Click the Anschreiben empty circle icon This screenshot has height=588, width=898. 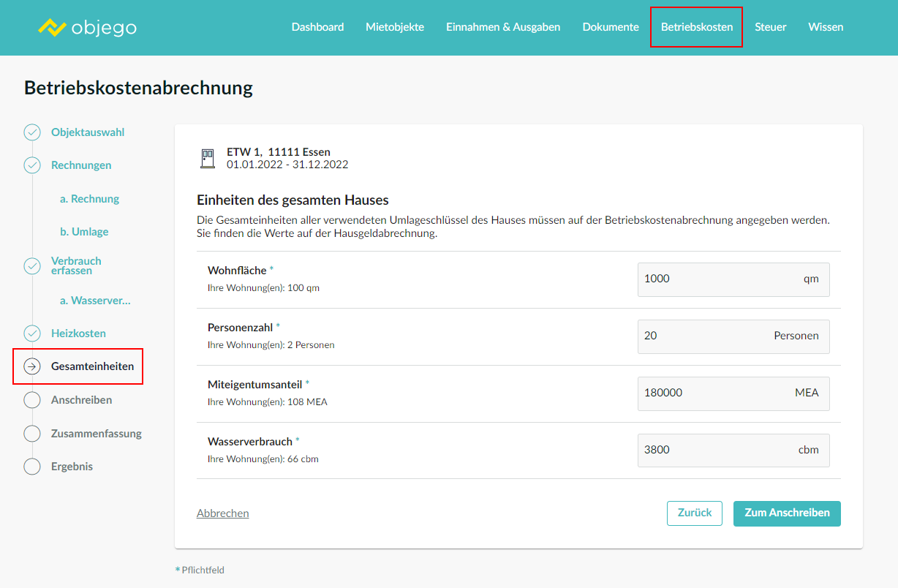pos(32,400)
